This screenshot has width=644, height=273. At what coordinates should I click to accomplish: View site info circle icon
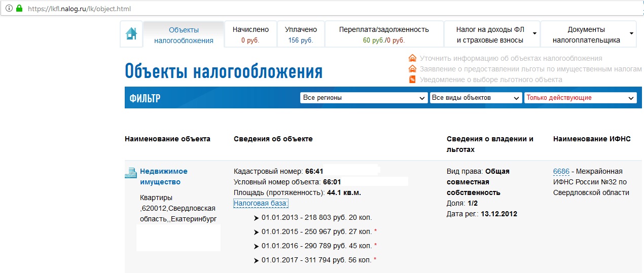(x=9, y=9)
